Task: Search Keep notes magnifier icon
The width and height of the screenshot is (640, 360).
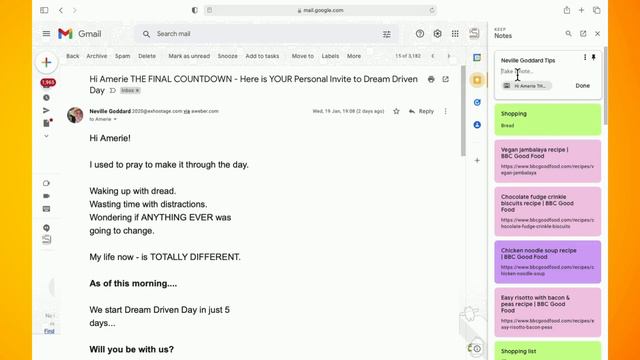Action: pos(568,33)
